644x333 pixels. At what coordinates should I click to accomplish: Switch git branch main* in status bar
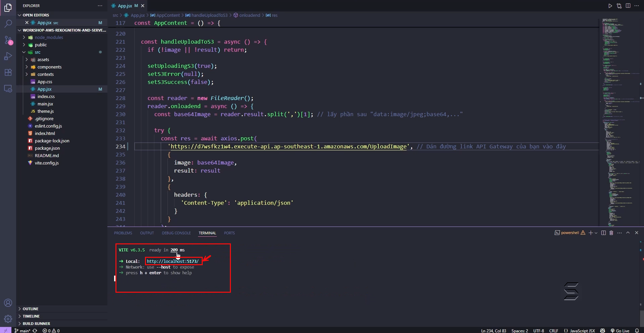pos(22,331)
